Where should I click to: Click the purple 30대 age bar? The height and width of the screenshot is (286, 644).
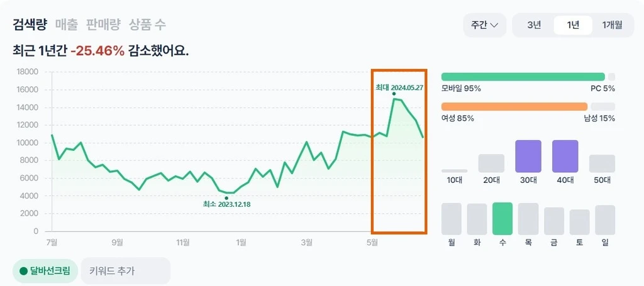click(528, 157)
